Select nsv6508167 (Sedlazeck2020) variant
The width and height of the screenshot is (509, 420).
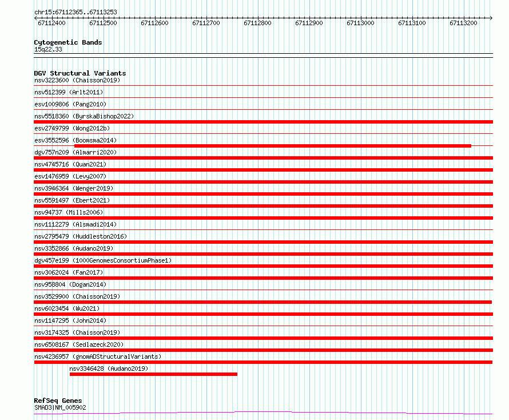(79, 344)
